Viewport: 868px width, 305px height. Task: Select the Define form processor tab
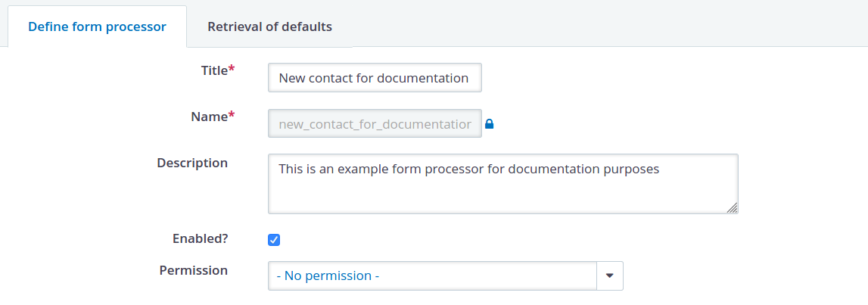click(x=98, y=26)
